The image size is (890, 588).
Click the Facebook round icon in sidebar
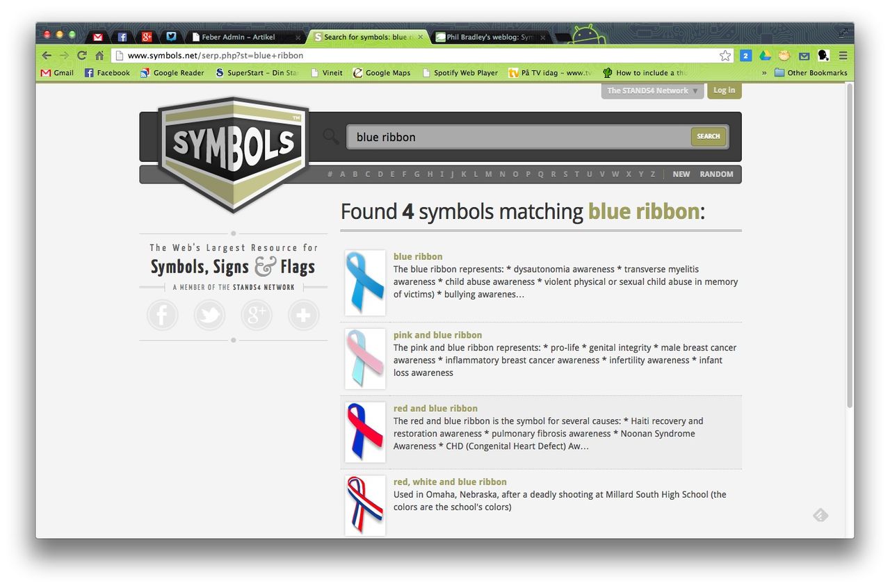tap(163, 315)
